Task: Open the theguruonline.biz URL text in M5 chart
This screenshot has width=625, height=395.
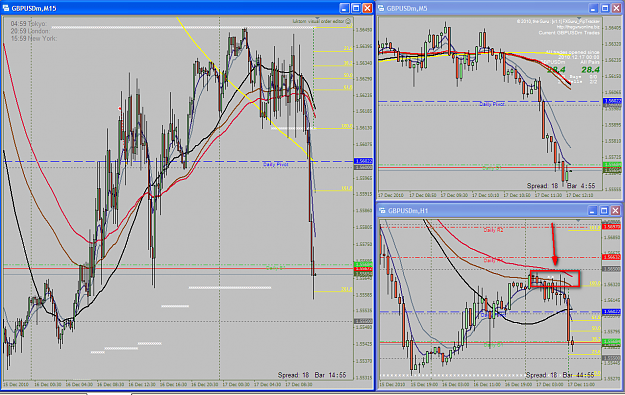Action: (578, 27)
